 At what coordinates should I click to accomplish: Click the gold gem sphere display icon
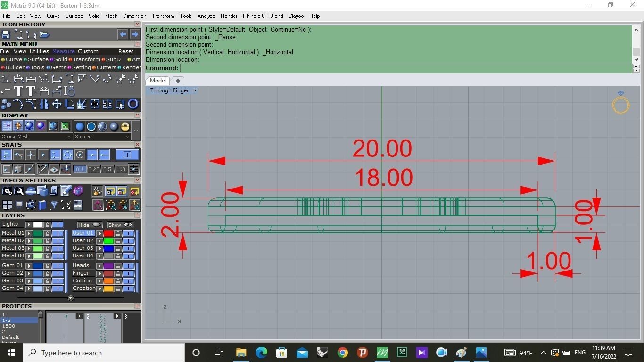pos(125,126)
